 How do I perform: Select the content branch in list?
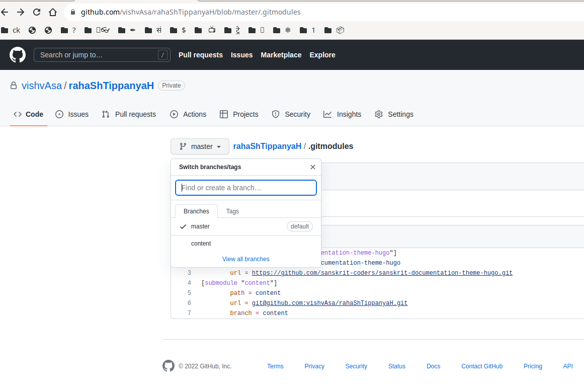(246, 244)
